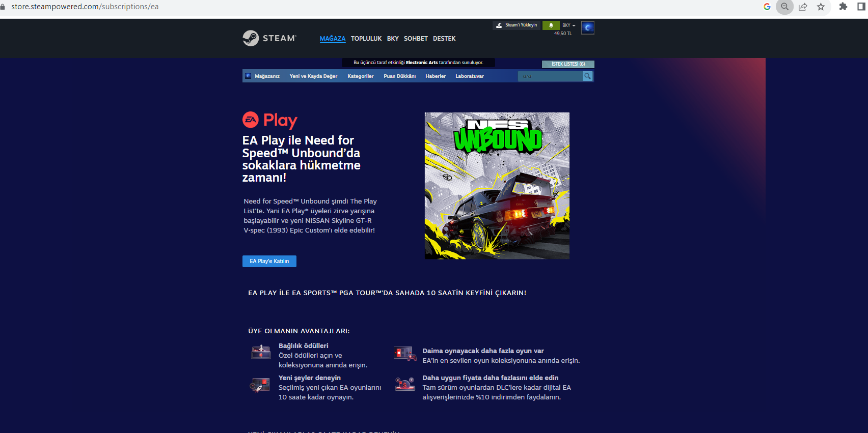868x433 pixels.
Task: Click the Steam logo
Action: (269, 38)
